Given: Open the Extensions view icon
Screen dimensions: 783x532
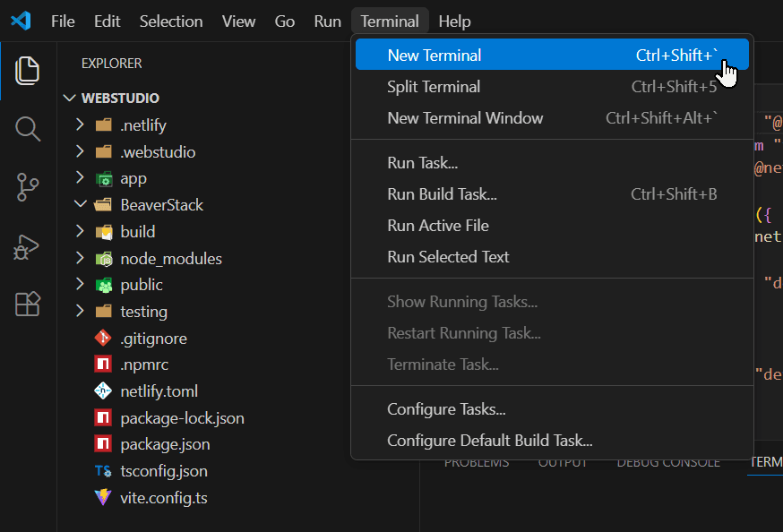Looking at the screenshot, I should click(28, 305).
